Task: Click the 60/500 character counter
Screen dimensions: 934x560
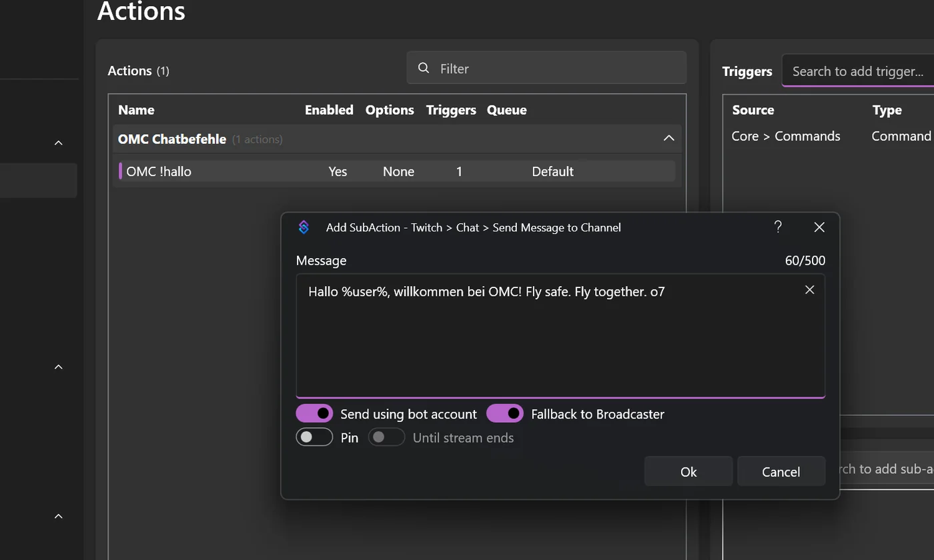Action: coord(805,261)
